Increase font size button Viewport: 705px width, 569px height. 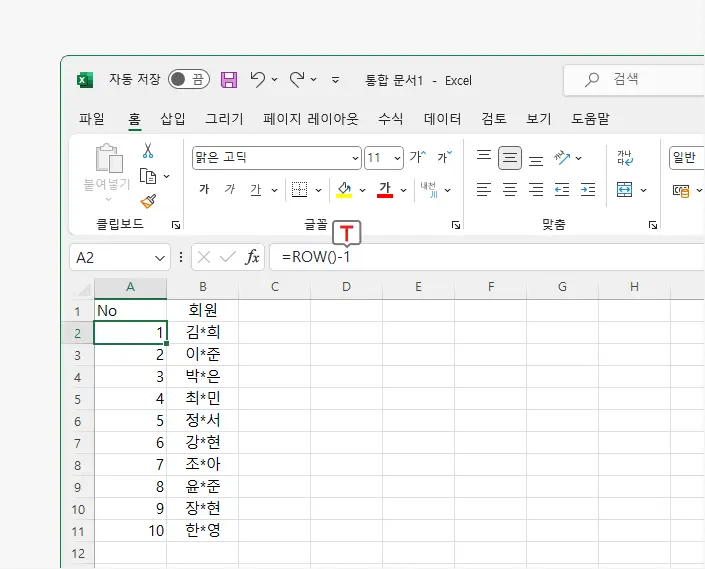[x=418, y=157]
